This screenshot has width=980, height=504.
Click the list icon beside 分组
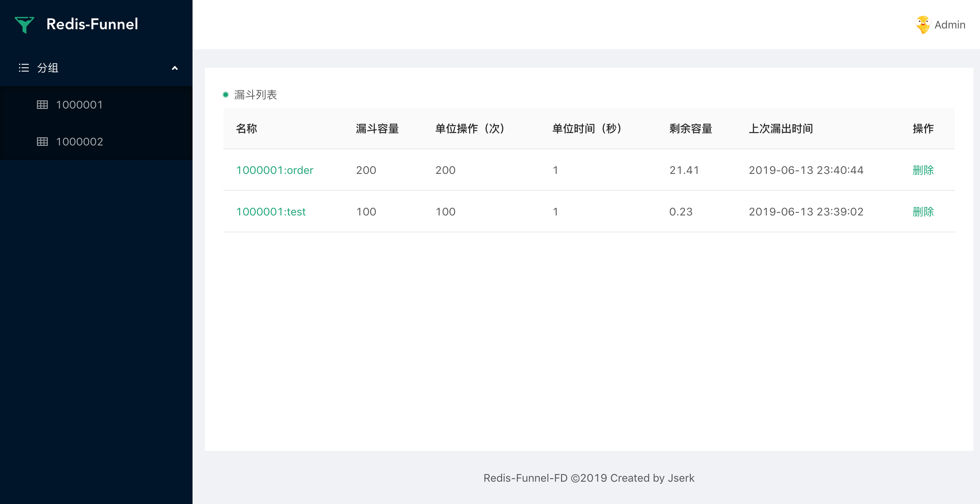point(24,68)
